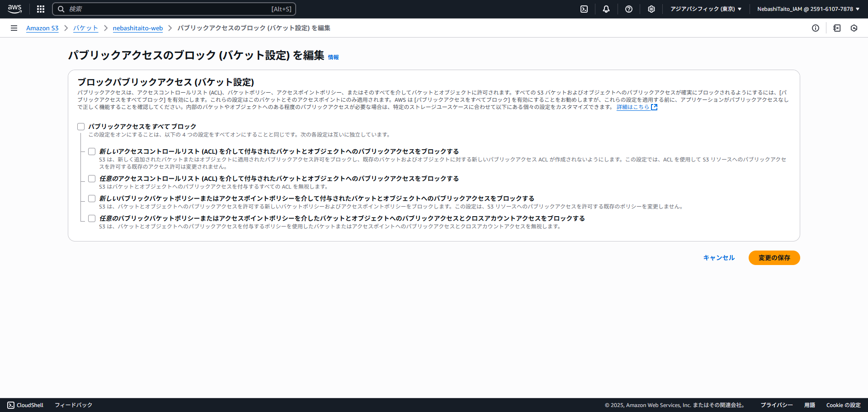This screenshot has width=868, height=412.
Task: Check the new ACL public access block option
Action: (x=92, y=152)
